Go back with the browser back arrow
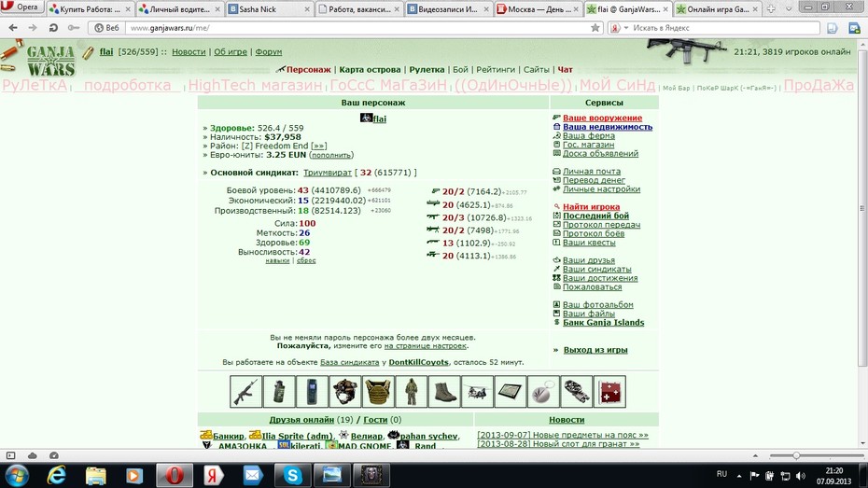The width and height of the screenshot is (868, 488). click(13, 28)
